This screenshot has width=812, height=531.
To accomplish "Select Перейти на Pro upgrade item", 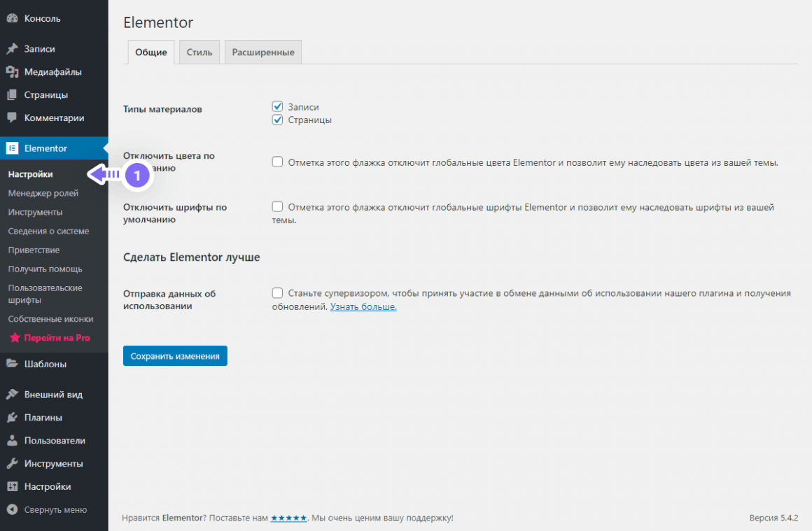I will click(56, 338).
